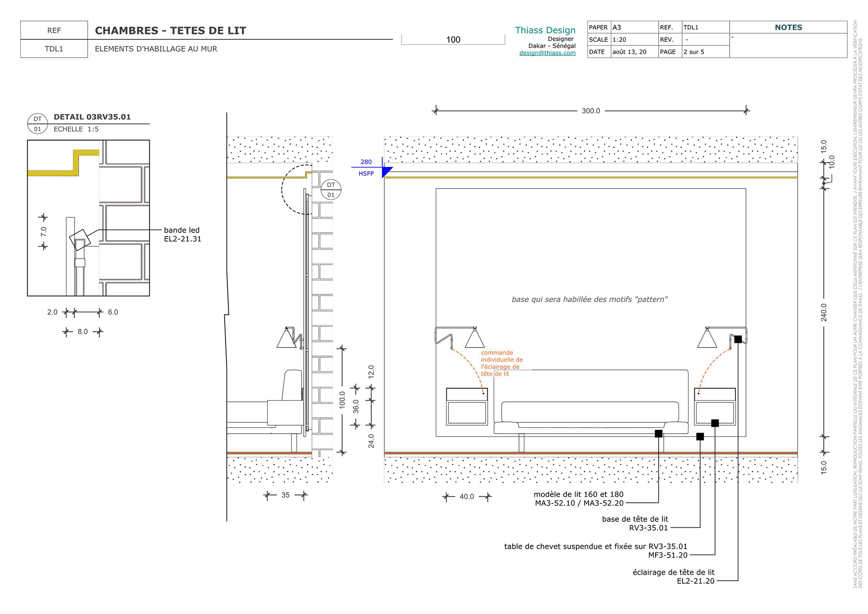This screenshot has height=614, width=868.
Task: Click the scale bar value 100
Action: pos(453,40)
